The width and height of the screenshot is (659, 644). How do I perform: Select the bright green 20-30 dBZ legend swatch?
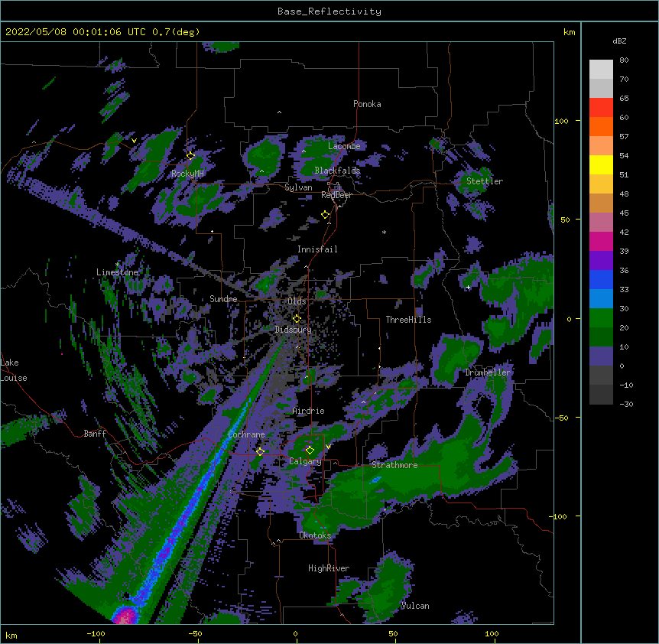[601, 318]
